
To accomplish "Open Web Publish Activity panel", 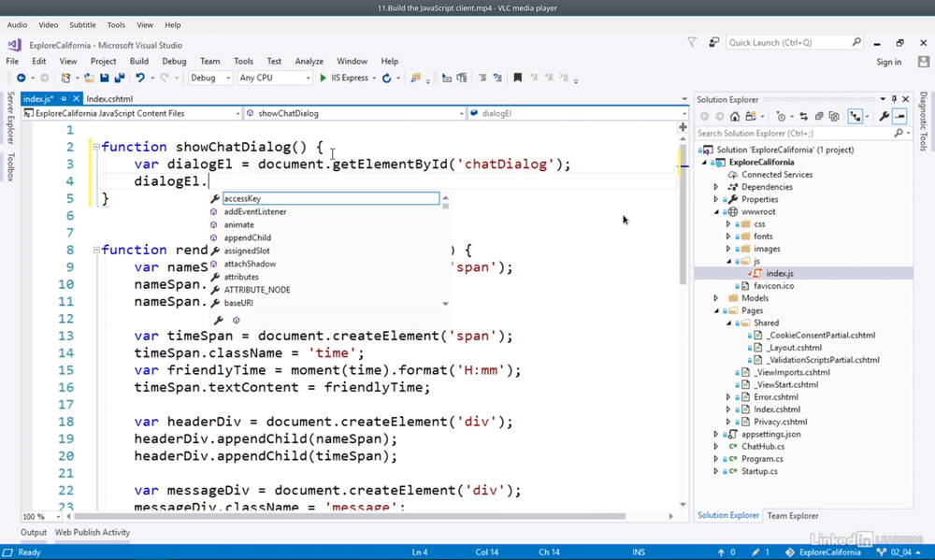I will pos(93,533).
